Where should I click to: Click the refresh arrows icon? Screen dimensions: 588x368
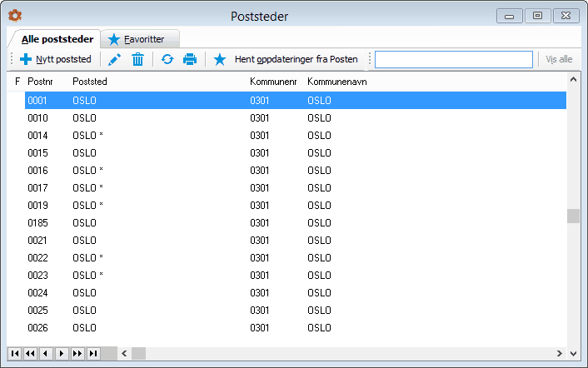coord(167,59)
